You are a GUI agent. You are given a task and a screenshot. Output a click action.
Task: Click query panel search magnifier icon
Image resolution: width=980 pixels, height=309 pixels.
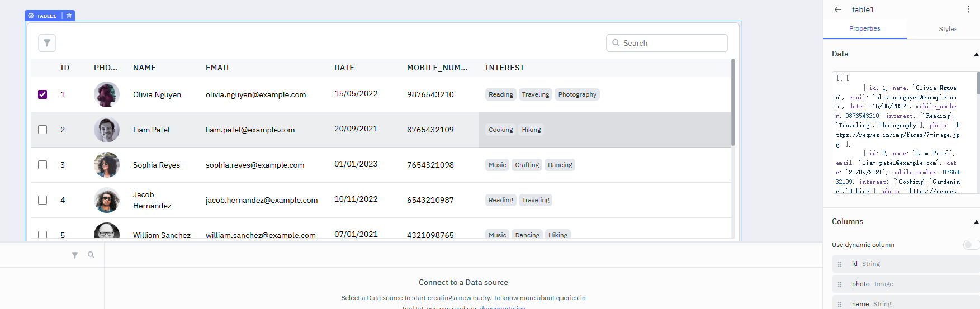point(91,255)
